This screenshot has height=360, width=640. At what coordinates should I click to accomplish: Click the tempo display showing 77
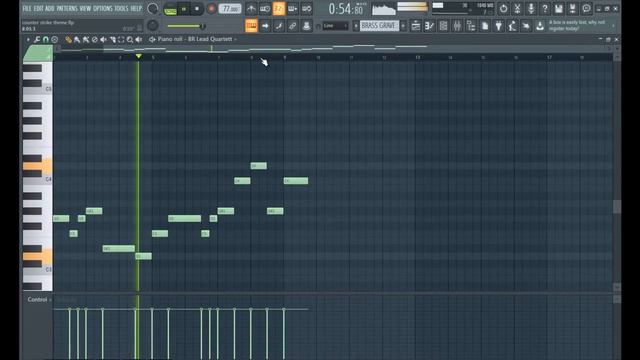point(230,9)
